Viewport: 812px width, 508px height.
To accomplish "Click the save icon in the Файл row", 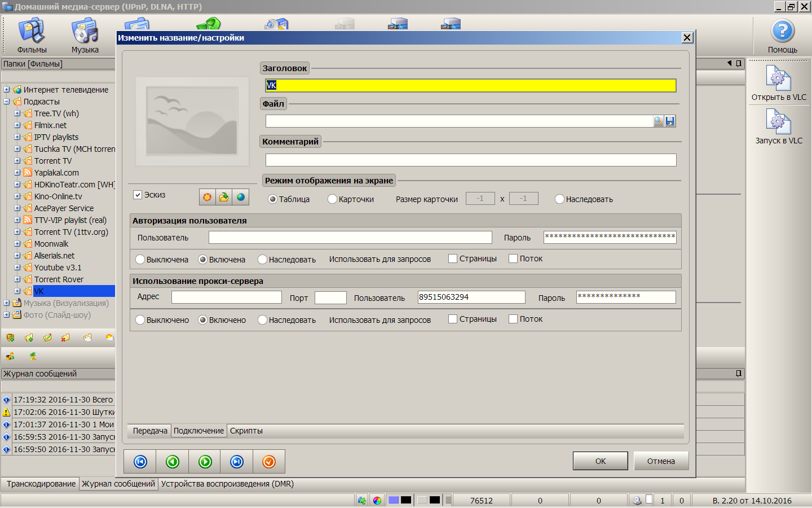I will pos(670,121).
